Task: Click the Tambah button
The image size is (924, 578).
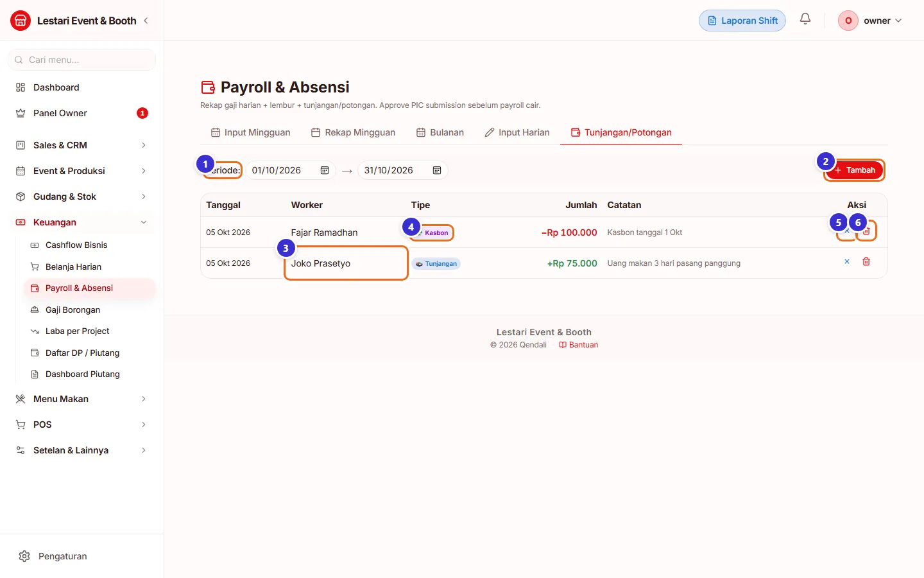Action: [x=855, y=170]
